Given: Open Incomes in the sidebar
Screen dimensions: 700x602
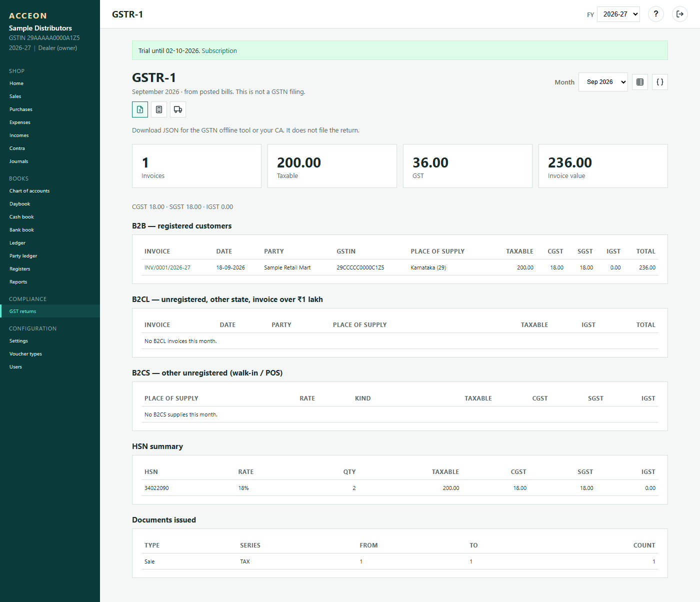Looking at the screenshot, I should (50, 135).
